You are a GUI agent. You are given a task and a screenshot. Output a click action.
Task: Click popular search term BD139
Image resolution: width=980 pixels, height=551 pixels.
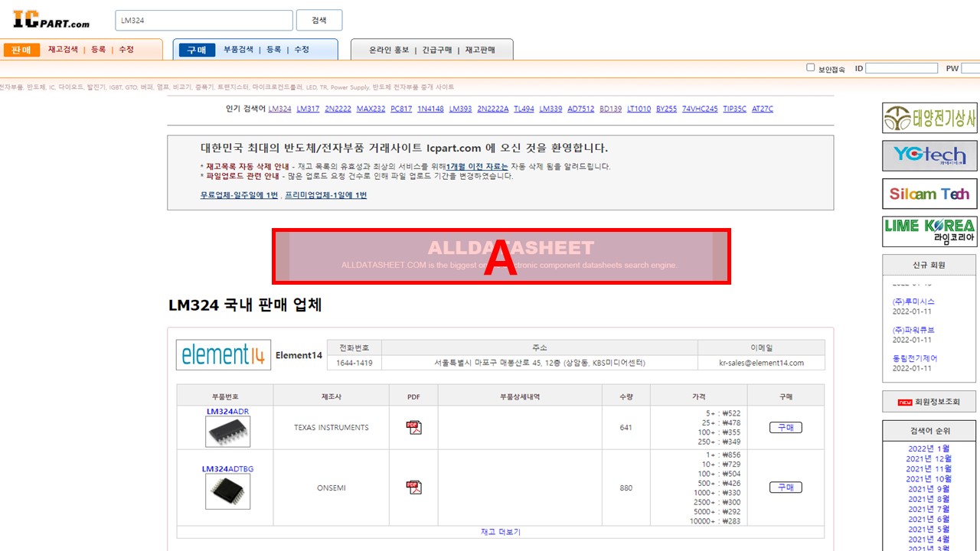click(x=610, y=109)
